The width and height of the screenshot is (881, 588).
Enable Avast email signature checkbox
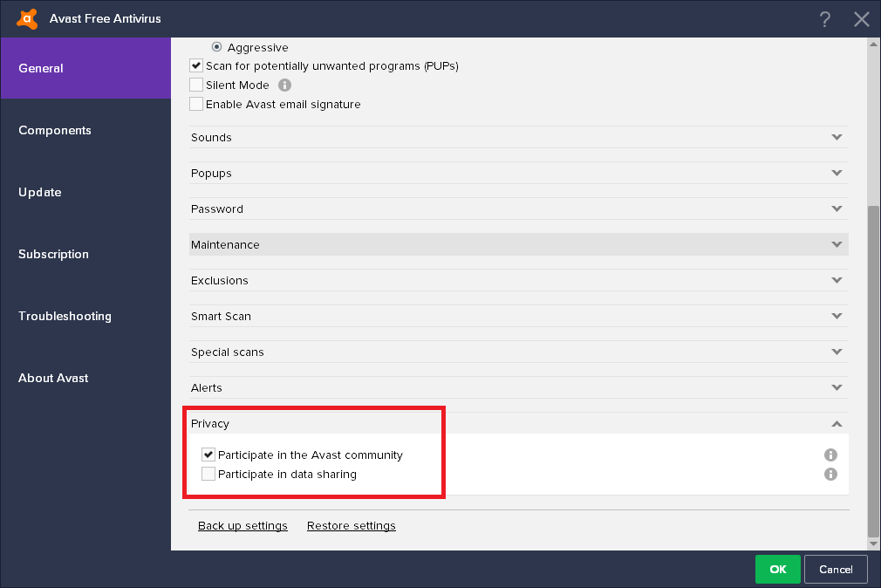196,105
